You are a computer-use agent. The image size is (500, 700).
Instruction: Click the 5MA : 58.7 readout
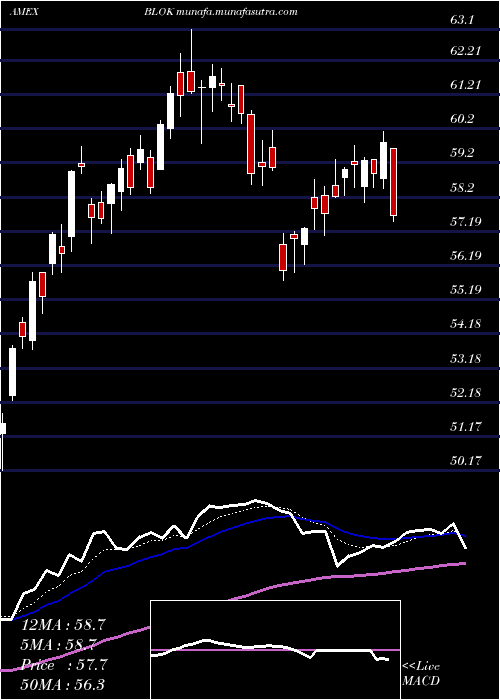click(59, 645)
